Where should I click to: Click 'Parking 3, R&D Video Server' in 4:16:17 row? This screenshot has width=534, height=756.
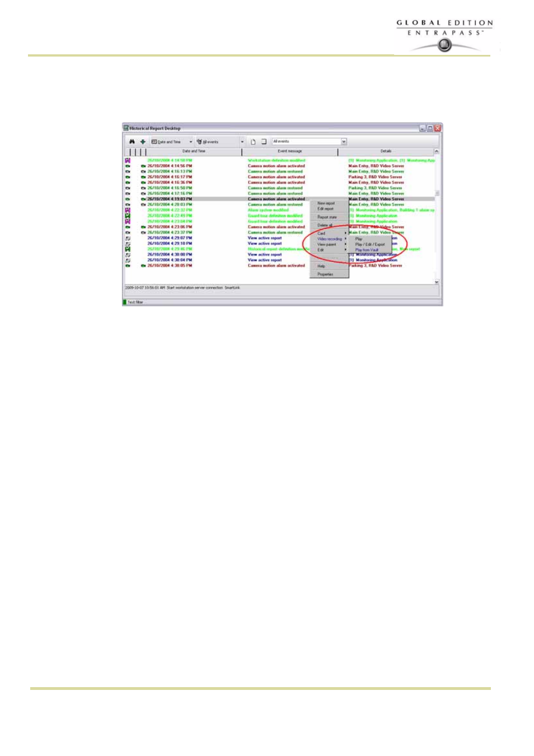[x=375, y=177]
